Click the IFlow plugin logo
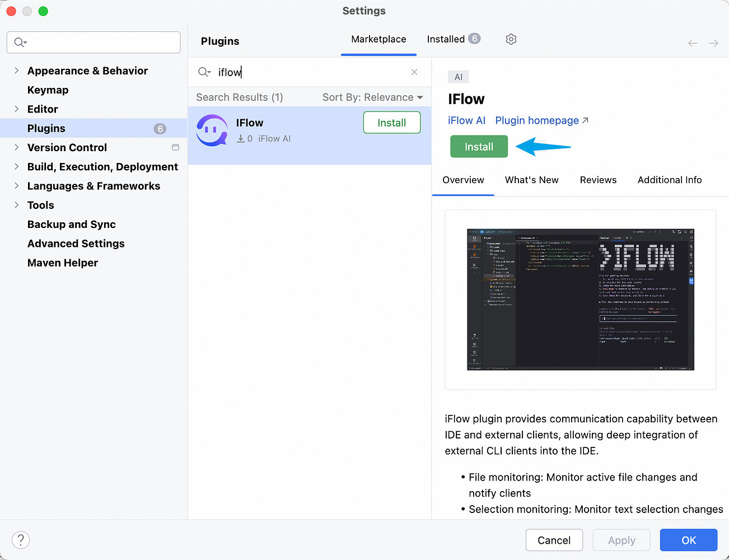The image size is (729, 560). [x=212, y=130]
